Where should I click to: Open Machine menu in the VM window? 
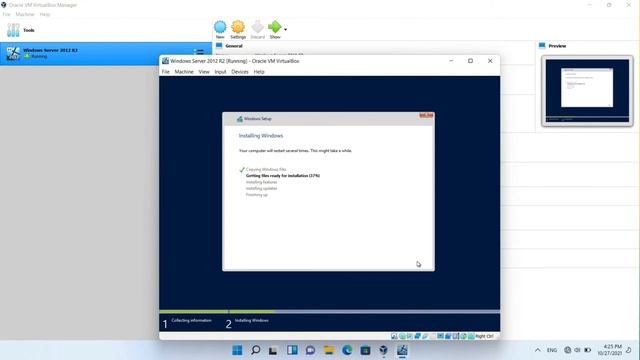[184, 72]
